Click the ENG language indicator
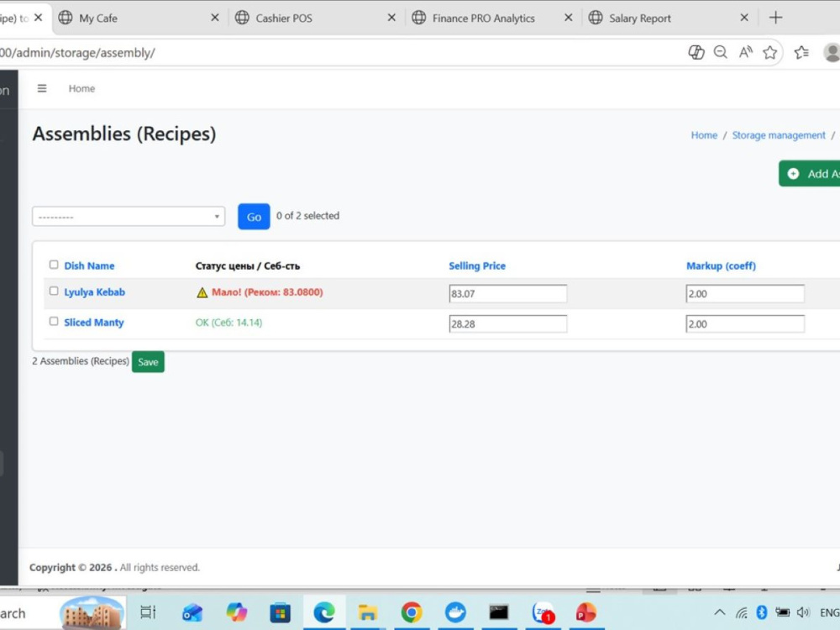 (x=830, y=612)
